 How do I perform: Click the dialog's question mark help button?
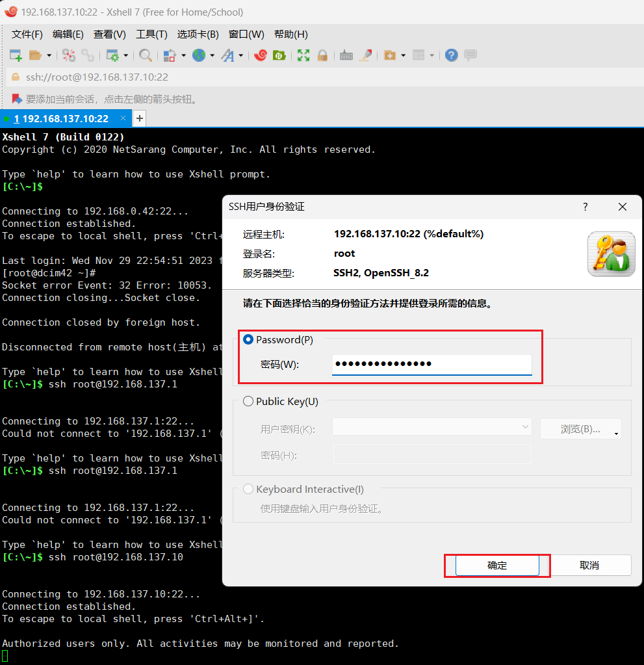(x=585, y=207)
